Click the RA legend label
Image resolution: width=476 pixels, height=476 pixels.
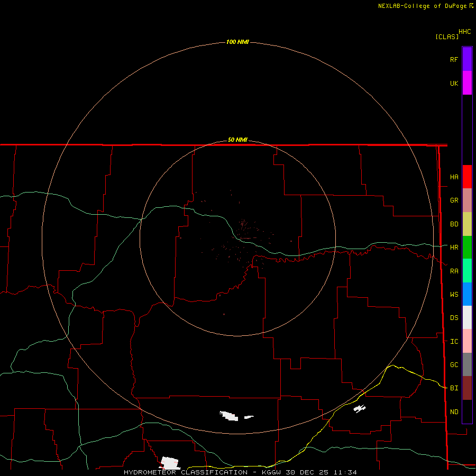(x=454, y=271)
